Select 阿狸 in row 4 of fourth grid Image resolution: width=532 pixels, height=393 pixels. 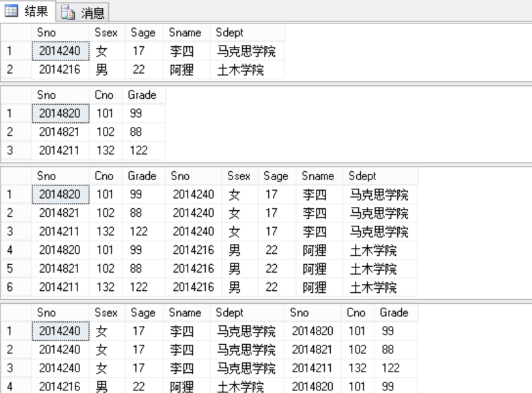coord(187,386)
